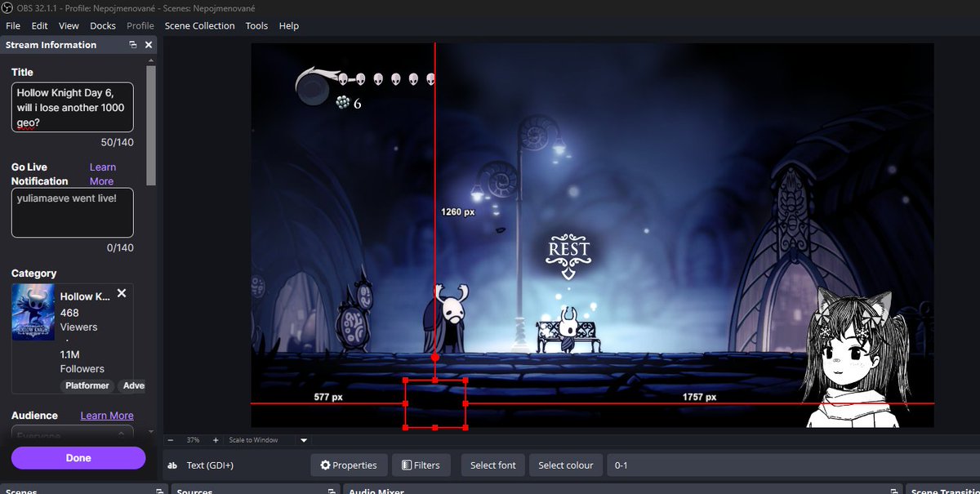Viewport: 980px width, 494px height.
Task: Click the scrollbar up arrow in Stream Information
Action: [x=151, y=61]
